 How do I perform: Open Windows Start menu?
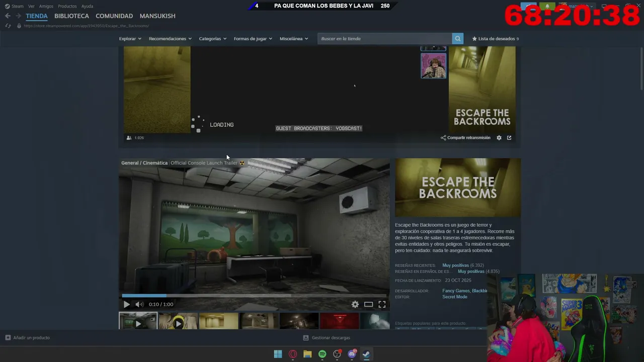(x=278, y=354)
